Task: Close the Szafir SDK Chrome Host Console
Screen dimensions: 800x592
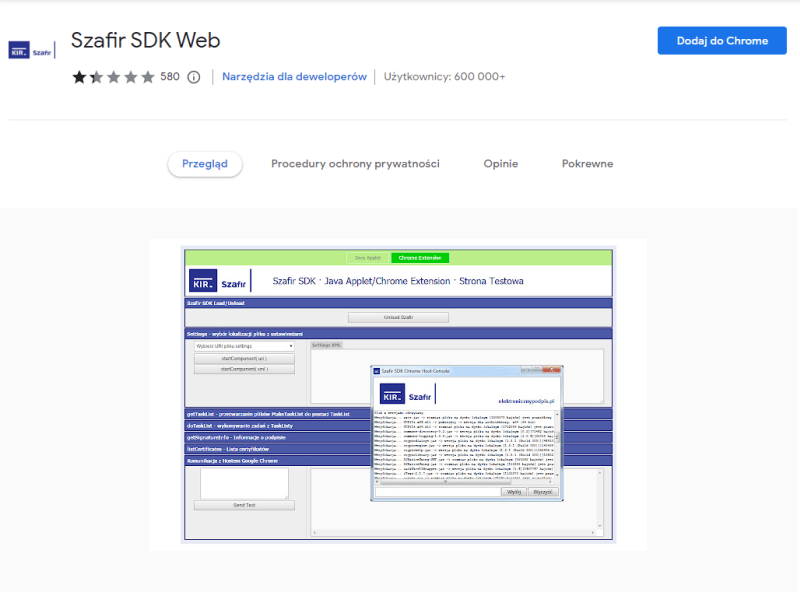Action: pos(552,370)
